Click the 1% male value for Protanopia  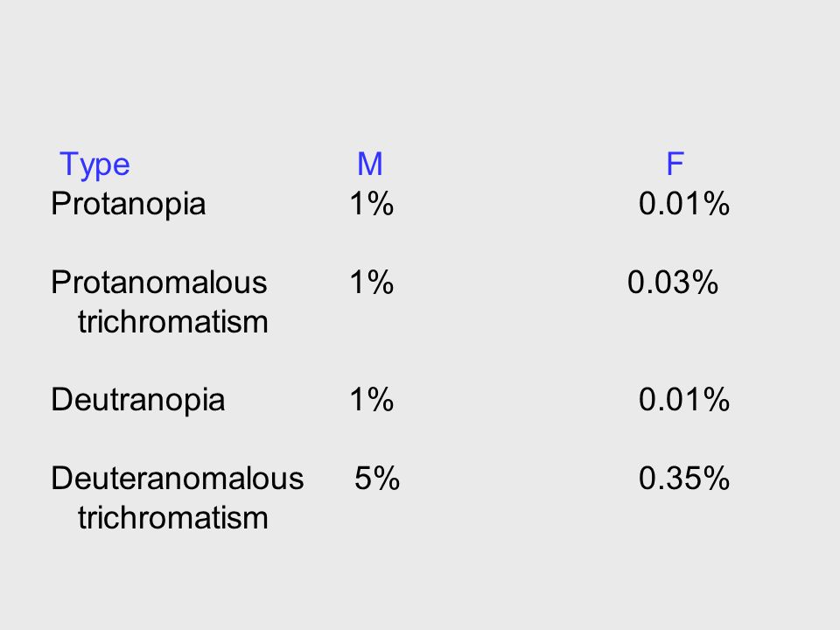point(372,204)
